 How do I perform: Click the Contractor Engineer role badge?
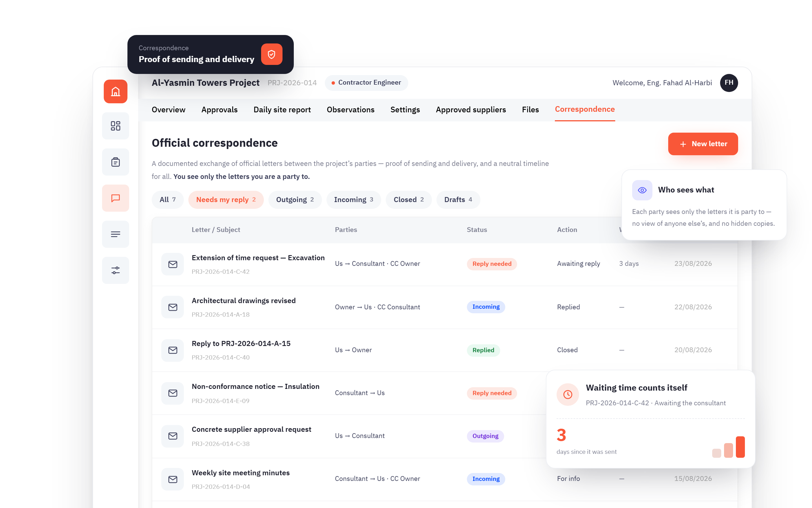click(x=366, y=83)
